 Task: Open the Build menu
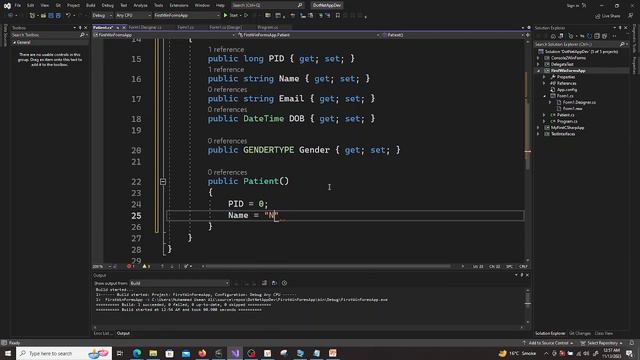tap(90, 5)
